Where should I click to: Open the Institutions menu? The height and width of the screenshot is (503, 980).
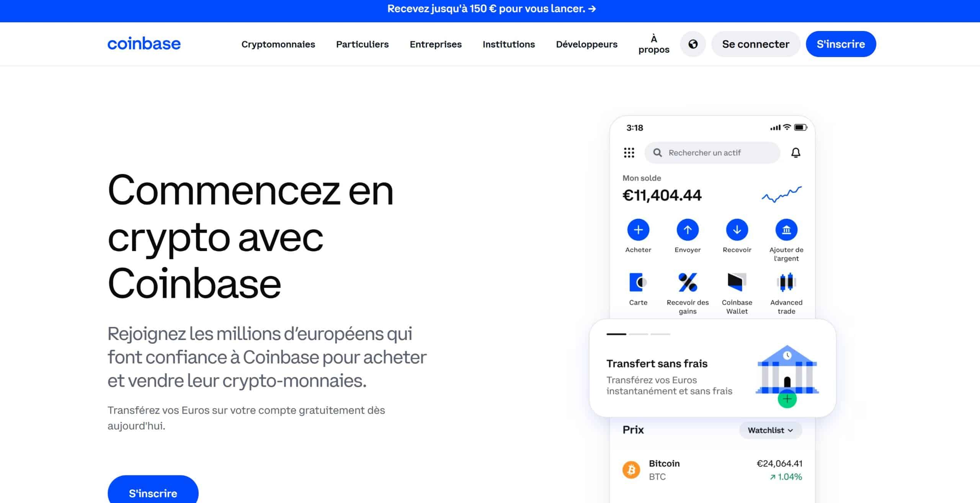coord(509,44)
